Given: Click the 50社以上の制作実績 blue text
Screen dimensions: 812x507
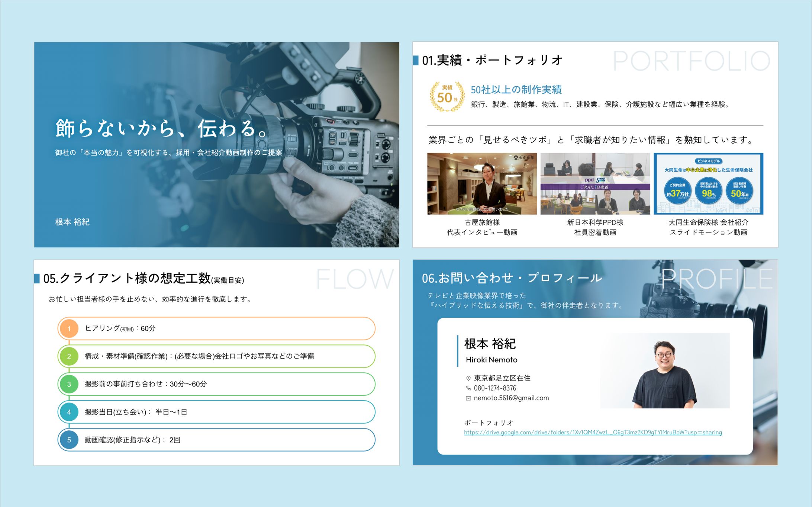Looking at the screenshot, I should (516, 89).
